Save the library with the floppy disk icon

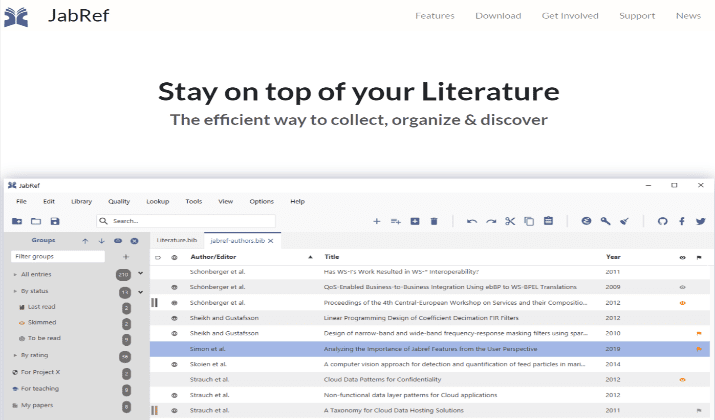click(55, 221)
